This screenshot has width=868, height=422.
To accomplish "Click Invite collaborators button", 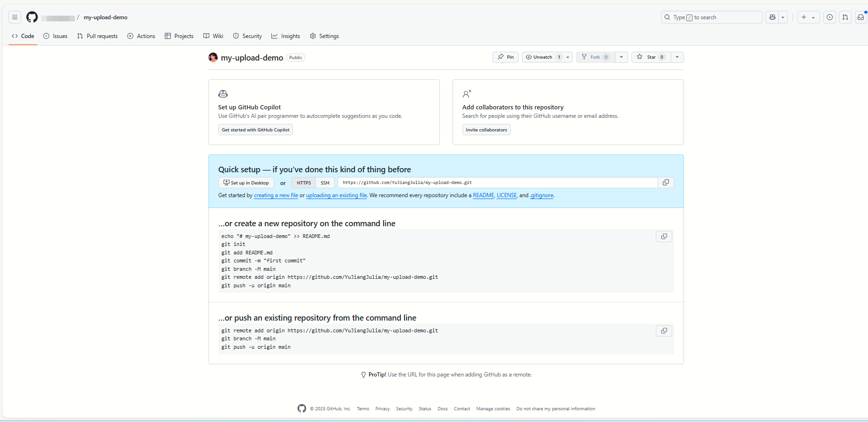I will tap(486, 130).
